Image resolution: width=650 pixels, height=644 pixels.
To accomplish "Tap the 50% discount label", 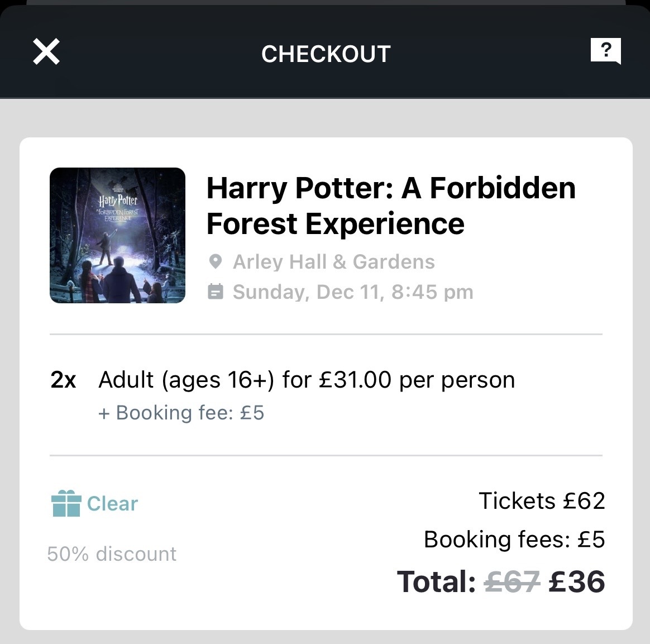I will pyautogui.click(x=112, y=554).
